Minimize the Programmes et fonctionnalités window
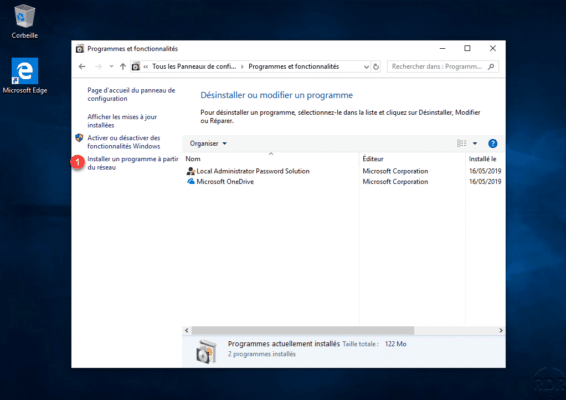 [443, 48]
